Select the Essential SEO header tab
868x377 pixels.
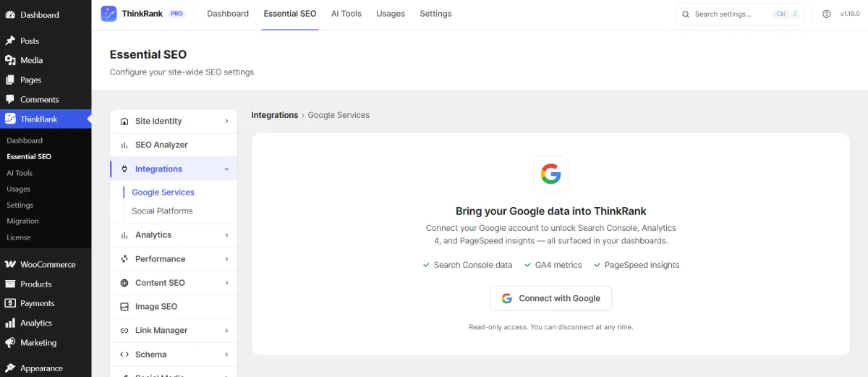[x=290, y=14]
